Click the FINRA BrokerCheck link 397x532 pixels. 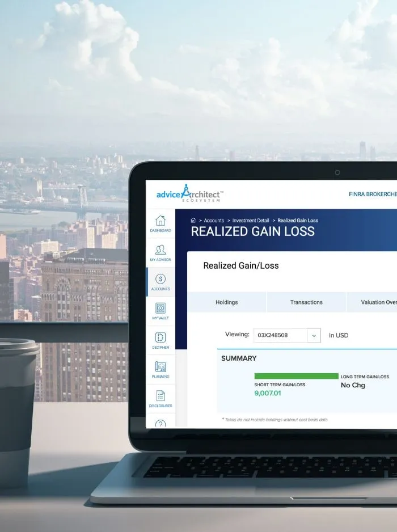point(373,194)
